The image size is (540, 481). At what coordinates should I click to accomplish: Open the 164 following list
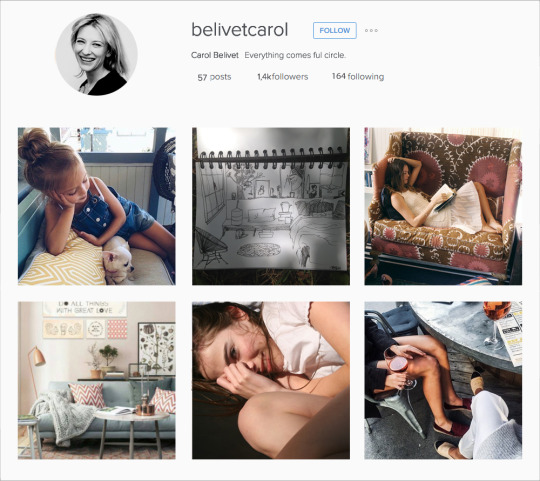(358, 76)
